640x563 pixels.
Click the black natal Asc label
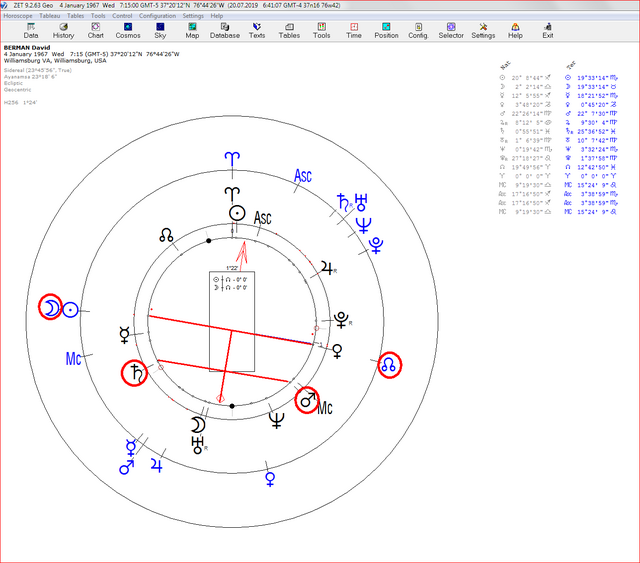point(262,218)
